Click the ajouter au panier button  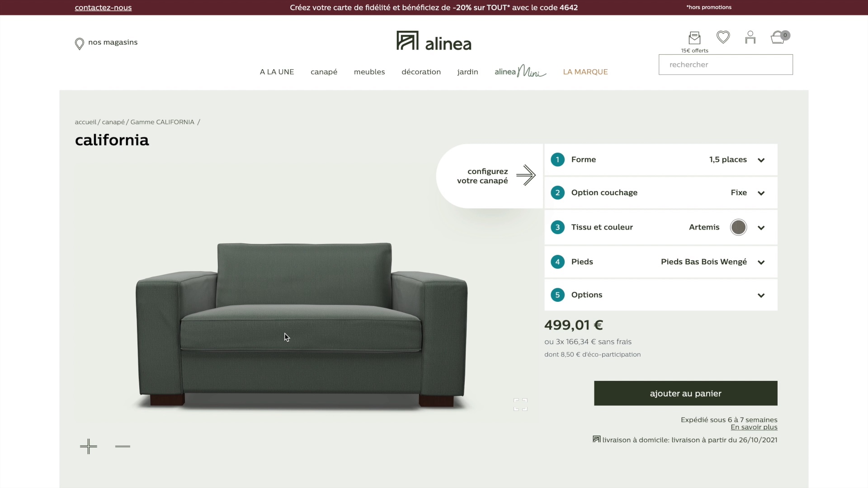(685, 393)
